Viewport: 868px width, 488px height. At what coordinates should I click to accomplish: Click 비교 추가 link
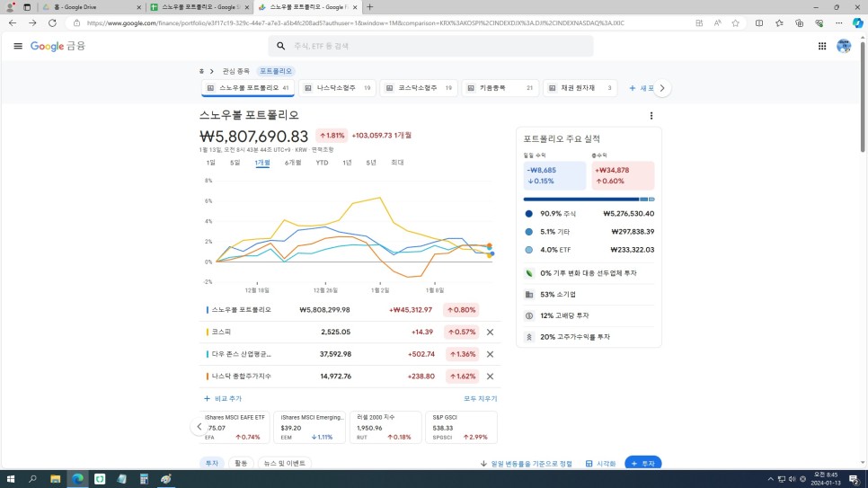223,399
